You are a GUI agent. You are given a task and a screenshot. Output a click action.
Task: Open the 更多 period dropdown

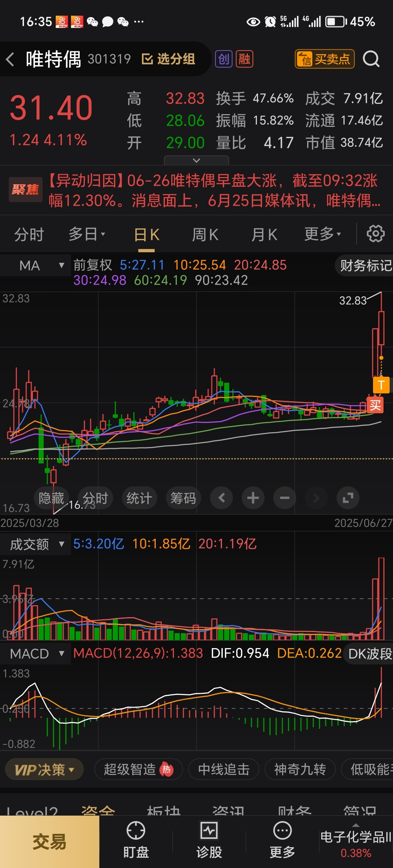(322, 234)
